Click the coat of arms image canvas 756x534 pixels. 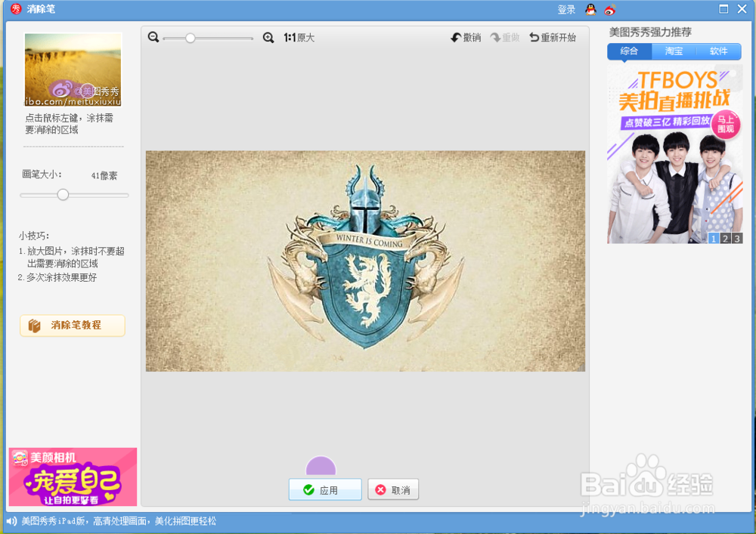365,261
